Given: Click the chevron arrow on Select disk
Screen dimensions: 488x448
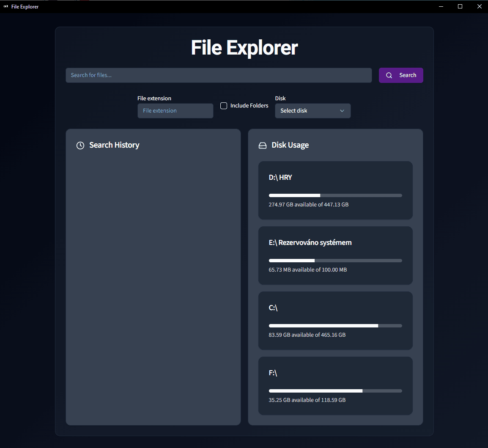Looking at the screenshot, I should (342, 110).
